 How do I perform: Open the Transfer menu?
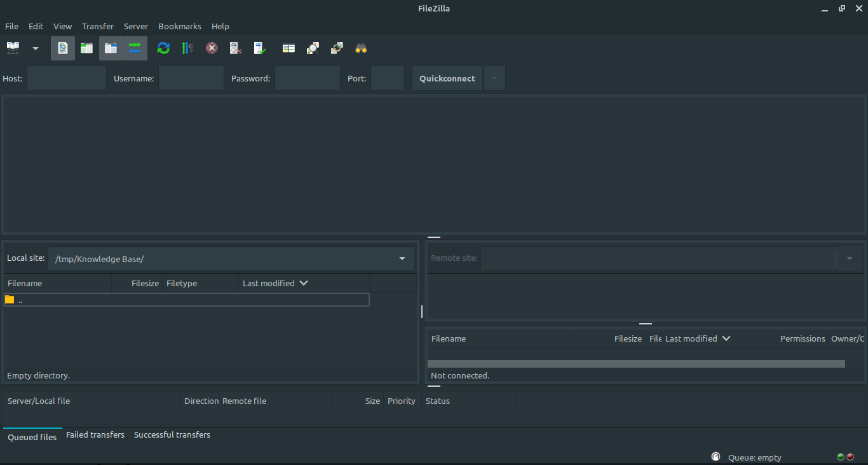(98, 26)
